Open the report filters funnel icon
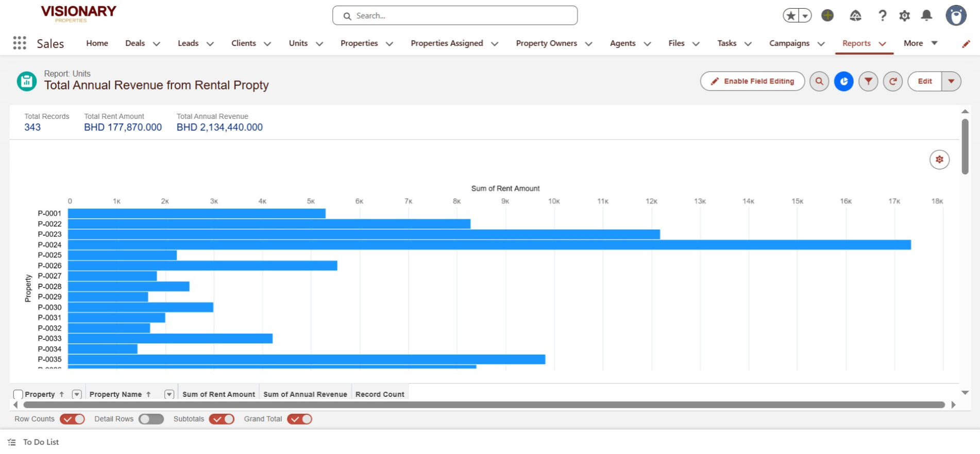Image resolution: width=980 pixels, height=454 pixels. (x=868, y=81)
